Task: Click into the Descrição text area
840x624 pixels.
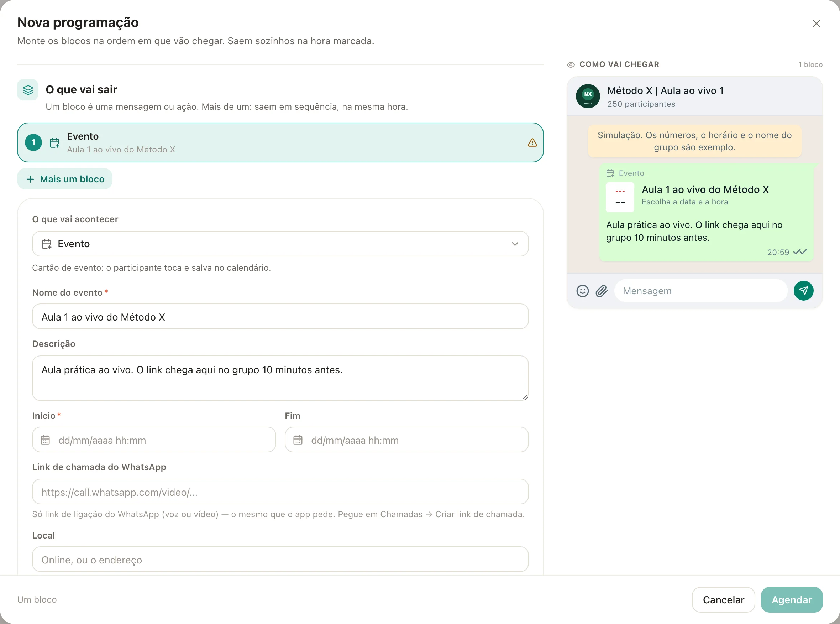Action: tap(280, 378)
